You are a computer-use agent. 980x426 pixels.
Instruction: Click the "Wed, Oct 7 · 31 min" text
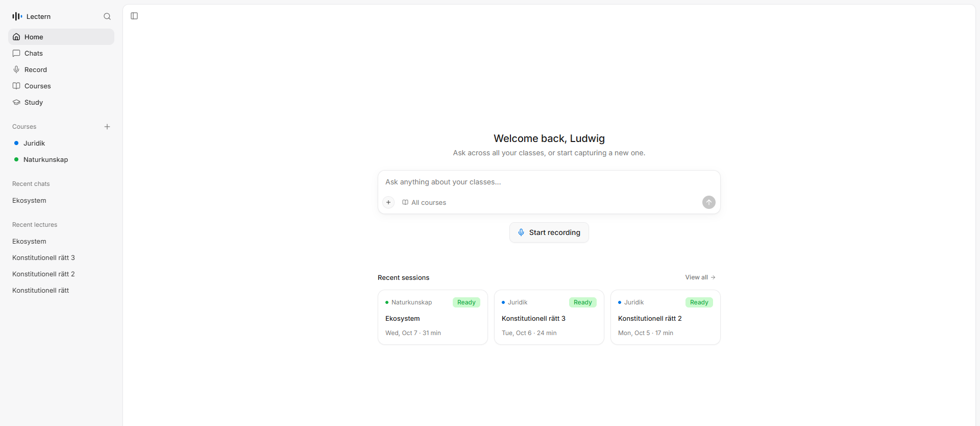click(413, 333)
